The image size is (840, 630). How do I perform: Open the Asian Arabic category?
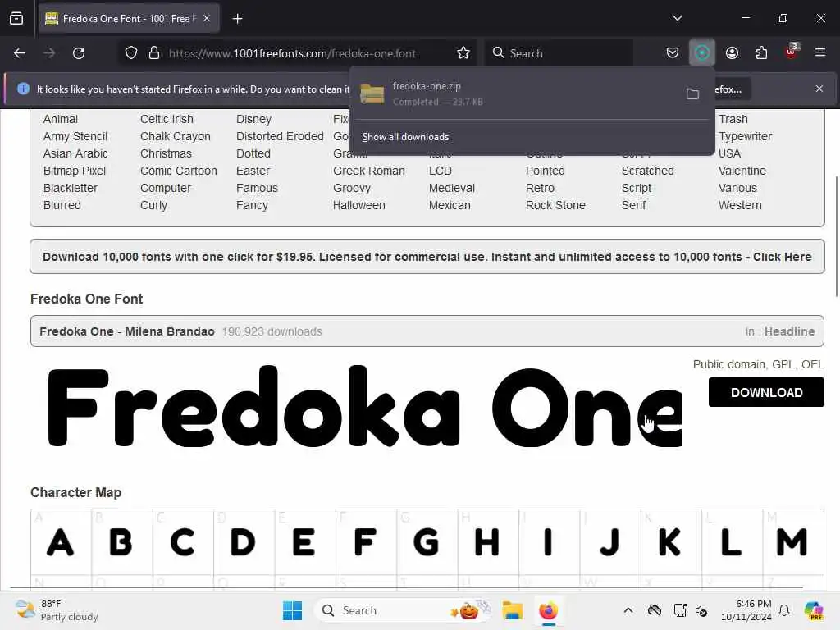tap(75, 153)
